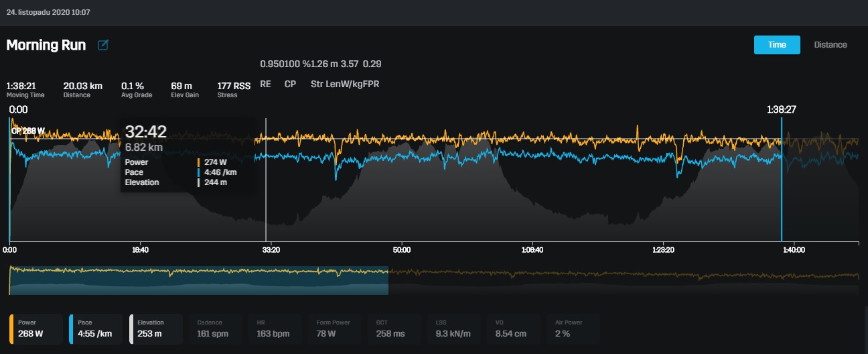This screenshot has height=354, width=868.
Task: Click the 69 m Elev Gain stat
Action: [x=184, y=90]
